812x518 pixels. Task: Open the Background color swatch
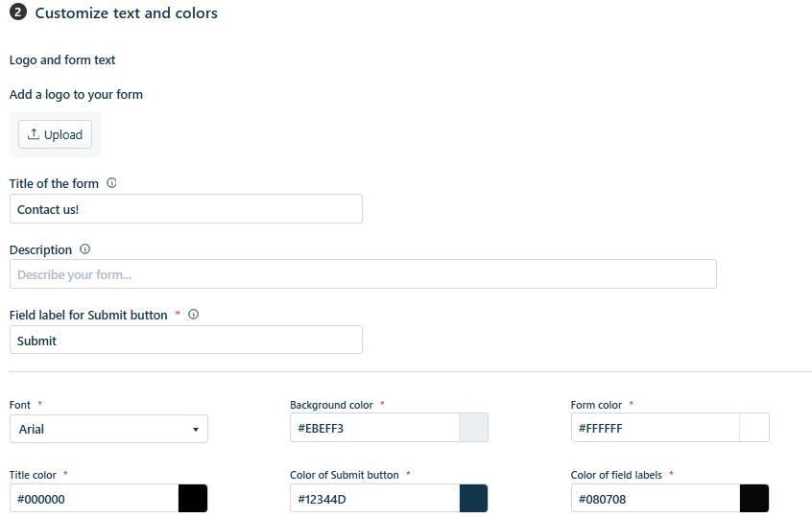pyautogui.click(x=473, y=428)
